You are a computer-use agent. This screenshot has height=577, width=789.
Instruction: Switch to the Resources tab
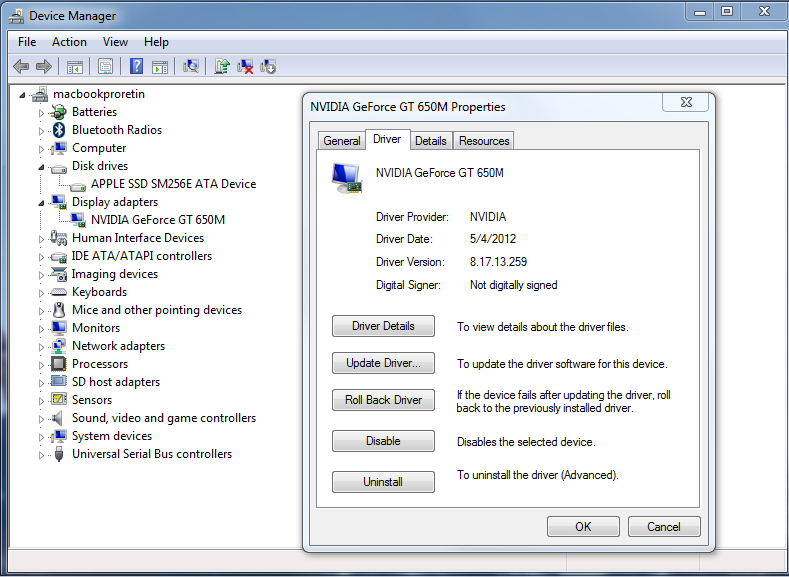484,141
